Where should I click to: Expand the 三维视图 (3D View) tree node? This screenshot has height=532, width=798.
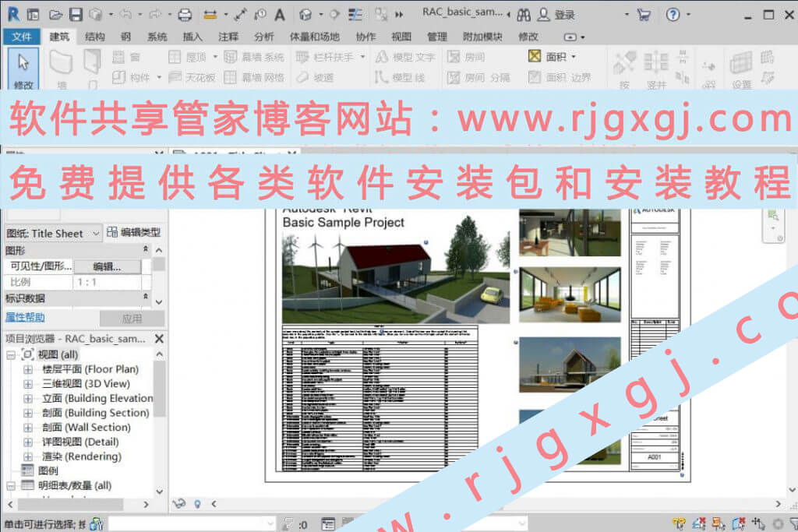[x=29, y=384]
